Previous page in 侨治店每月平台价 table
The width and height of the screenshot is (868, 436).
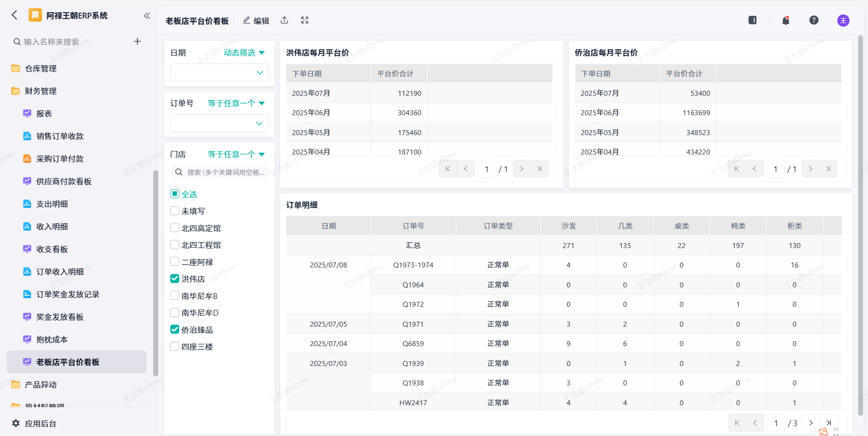click(x=755, y=169)
